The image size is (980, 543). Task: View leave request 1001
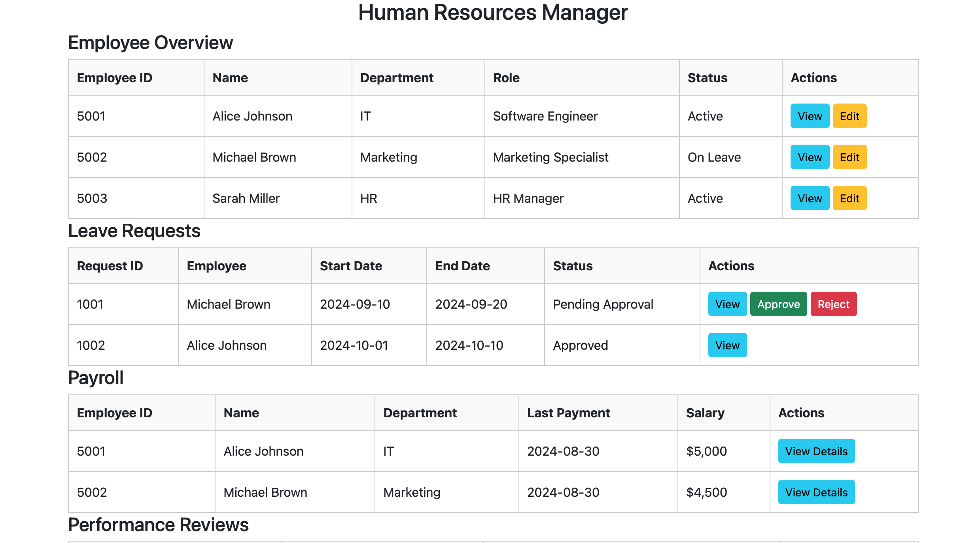tap(727, 304)
